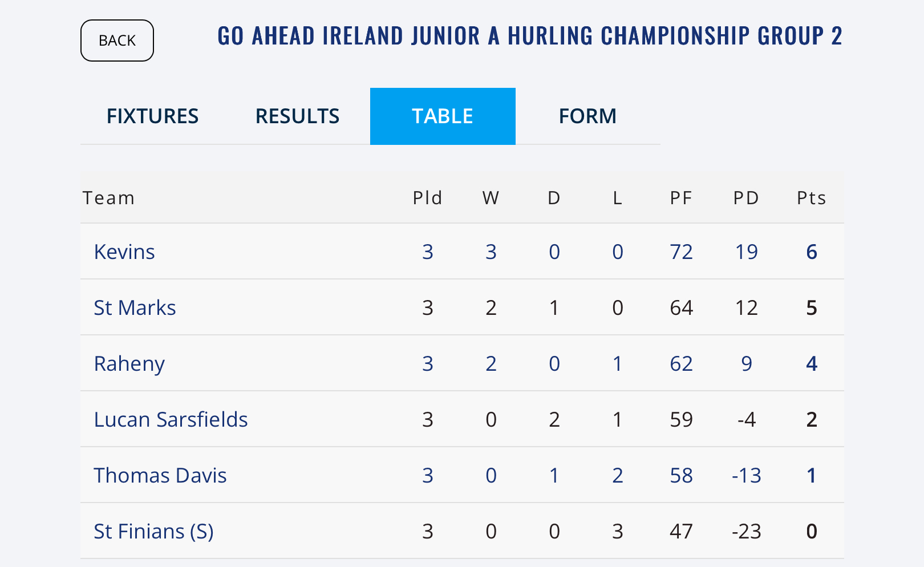The width and height of the screenshot is (924, 567).
Task: Click the W column header
Action: click(491, 198)
